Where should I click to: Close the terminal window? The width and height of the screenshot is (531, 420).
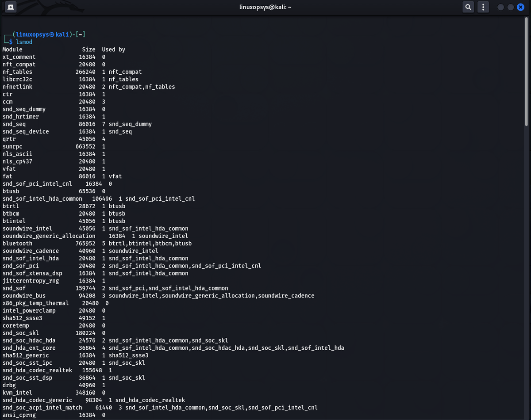tap(520, 7)
